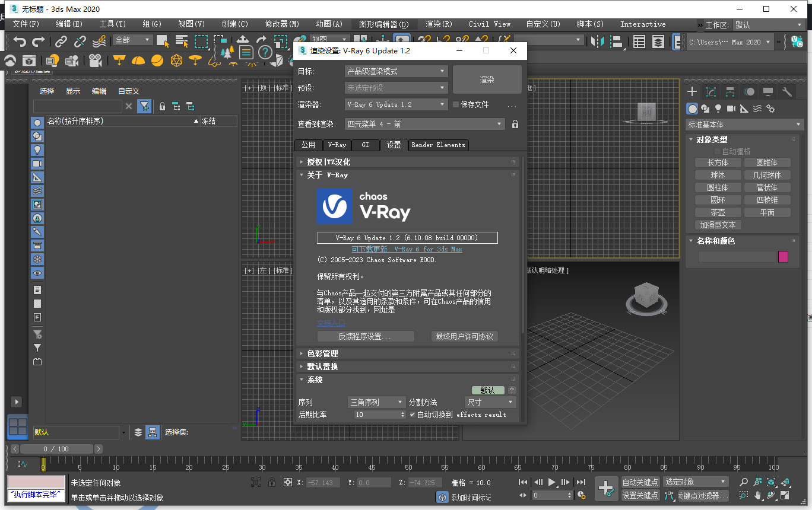Screen dimensions: 812x510
Task: Open the Select by Name list icon
Action: pyautogui.click(x=182, y=42)
